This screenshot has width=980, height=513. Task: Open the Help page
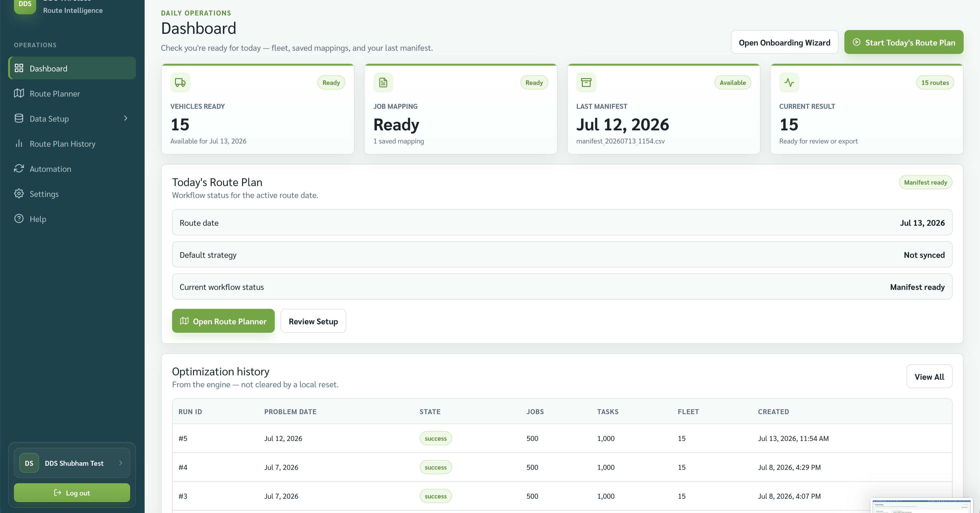72,219
